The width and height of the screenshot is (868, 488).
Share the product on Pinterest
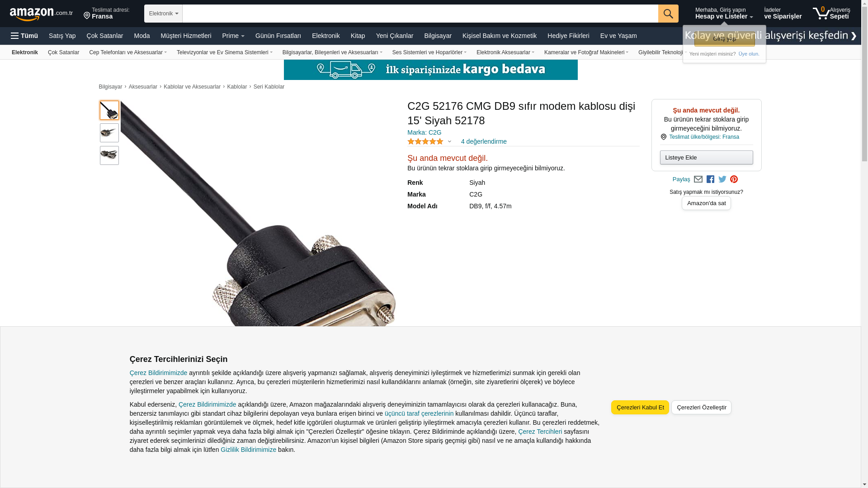click(734, 179)
